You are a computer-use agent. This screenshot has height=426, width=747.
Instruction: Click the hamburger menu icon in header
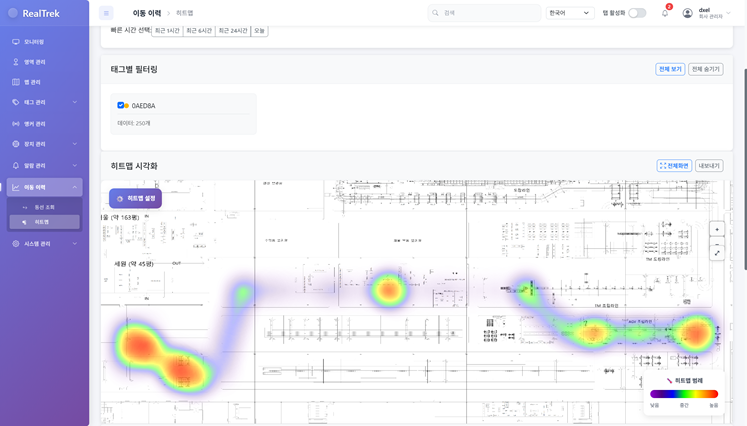106,13
